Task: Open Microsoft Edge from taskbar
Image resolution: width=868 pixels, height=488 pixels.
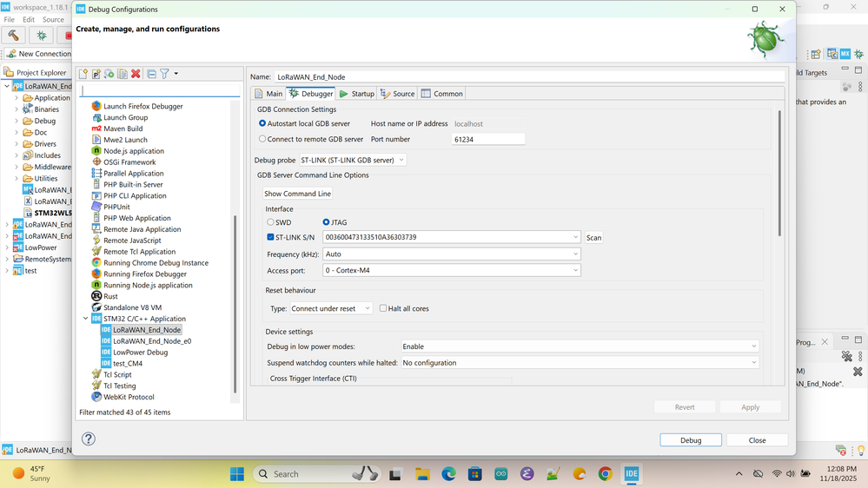Action: pyautogui.click(x=448, y=473)
